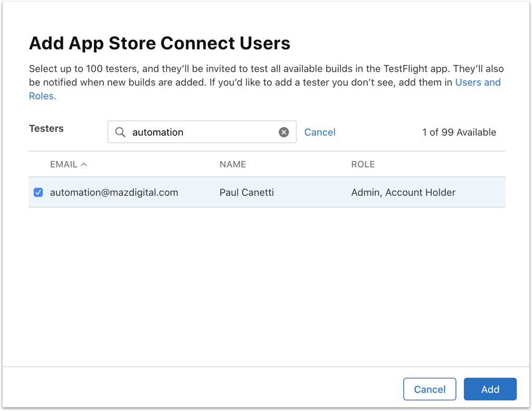Clear the search field with the x icon
532x411 pixels.
click(x=284, y=132)
